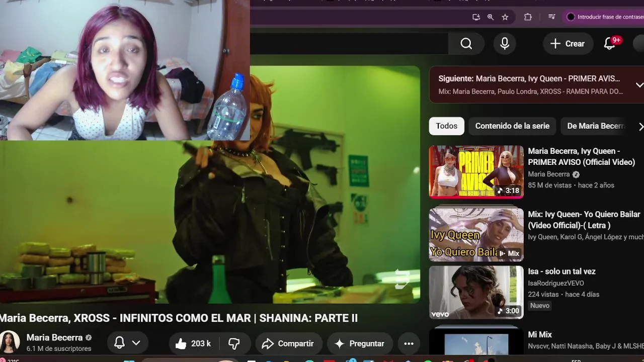
Task: Open the browser zoom magnifier icon
Action: coord(491,17)
